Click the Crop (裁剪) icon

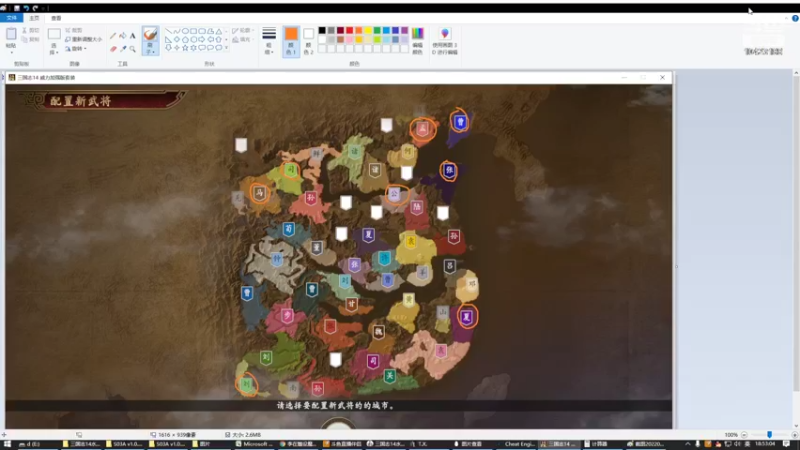click(67, 31)
